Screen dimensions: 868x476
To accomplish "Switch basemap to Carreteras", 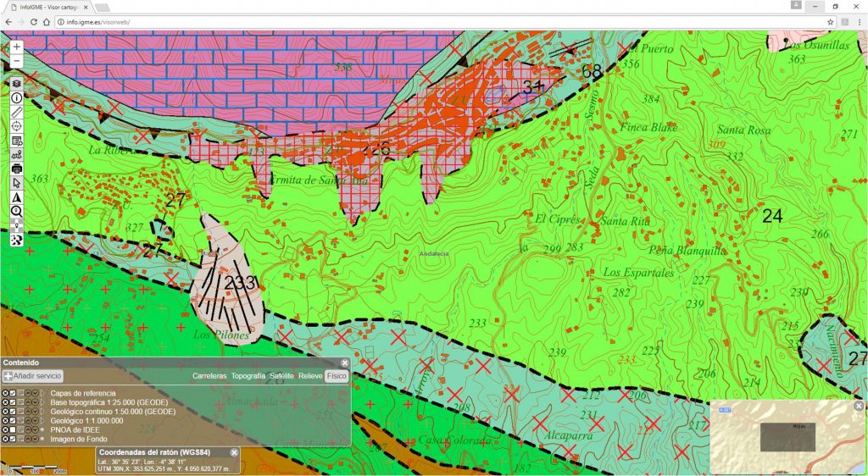I will pyautogui.click(x=209, y=376).
